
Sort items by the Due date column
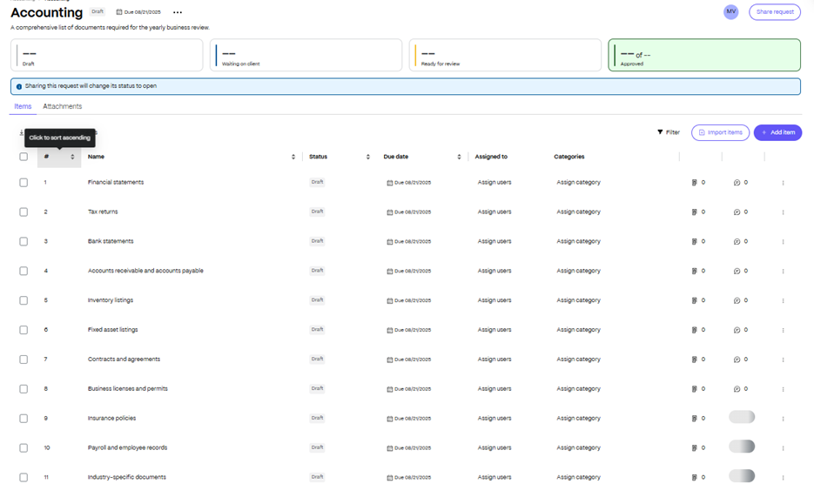pos(459,157)
